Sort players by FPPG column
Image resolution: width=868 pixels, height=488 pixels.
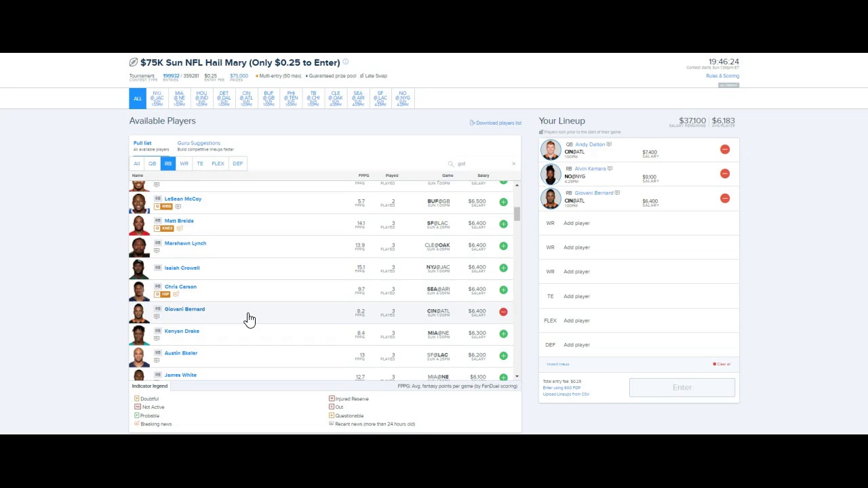(363, 176)
